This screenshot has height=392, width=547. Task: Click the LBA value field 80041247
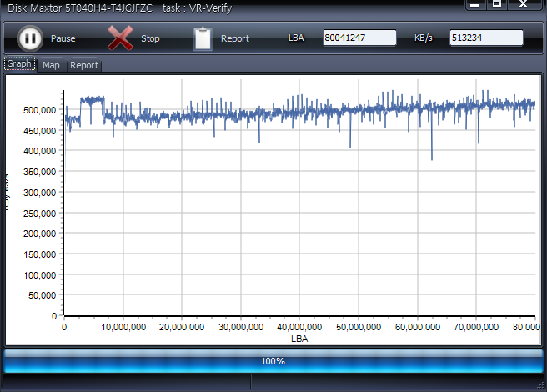[x=359, y=38]
